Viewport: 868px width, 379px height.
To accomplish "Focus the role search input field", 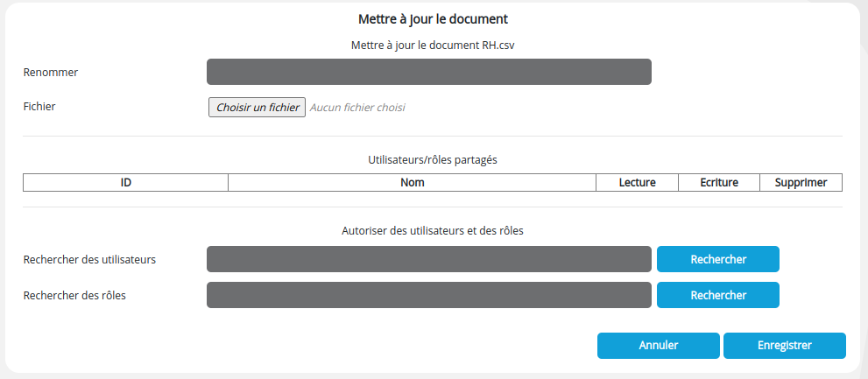I will pyautogui.click(x=428, y=295).
